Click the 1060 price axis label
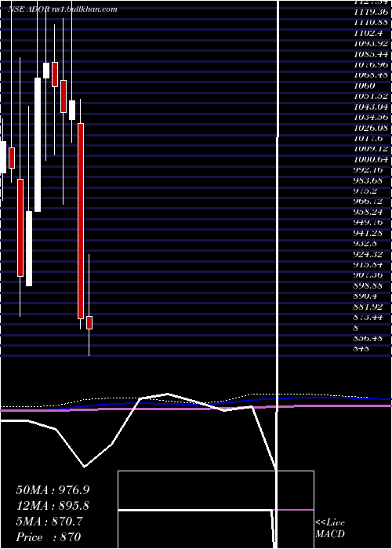The height and width of the screenshot is (549, 392). pos(365,85)
